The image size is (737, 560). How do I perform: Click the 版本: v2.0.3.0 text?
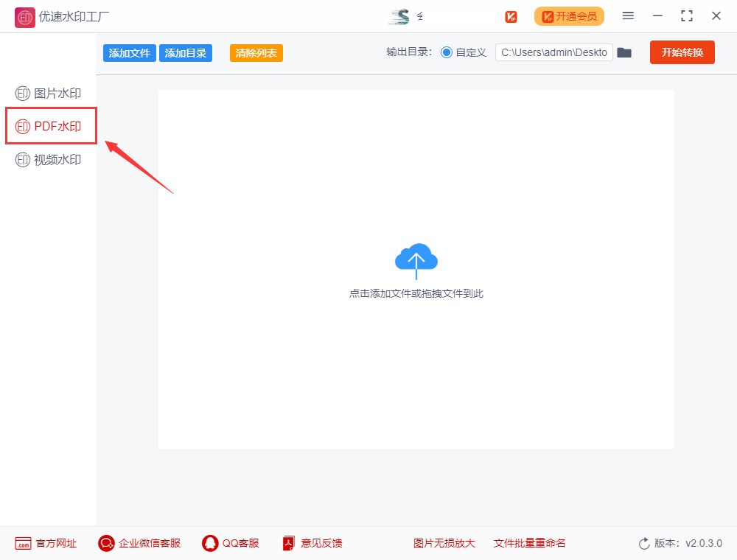(x=688, y=544)
